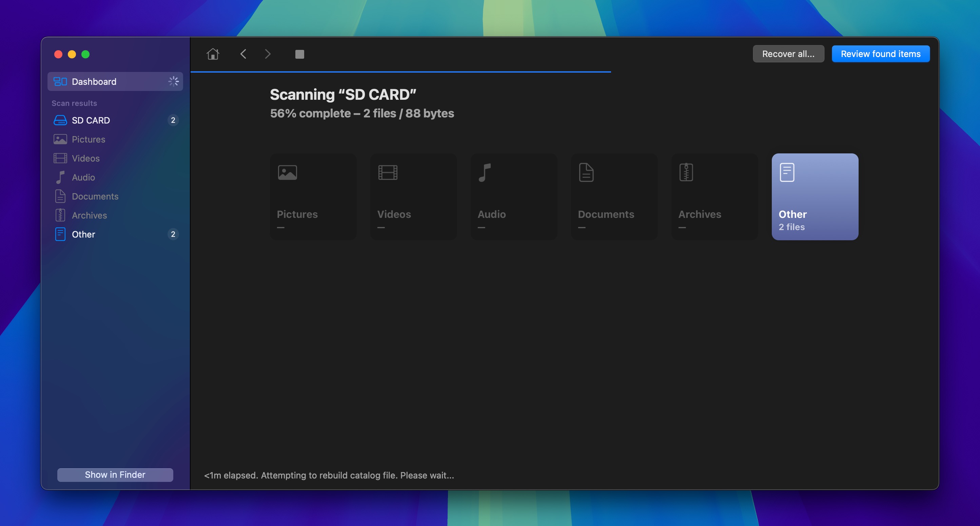The image size is (980, 526).
Task: Click the Other 2 files tile
Action: pos(815,197)
